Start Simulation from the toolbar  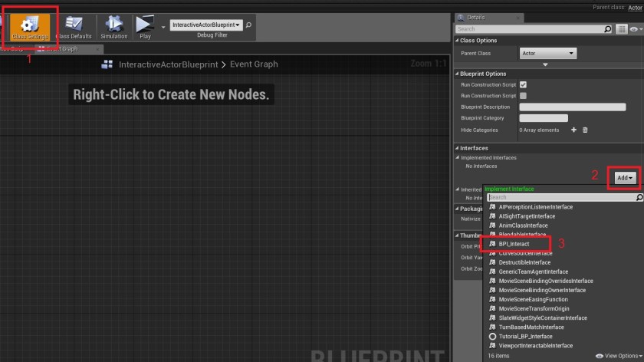click(x=114, y=27)
